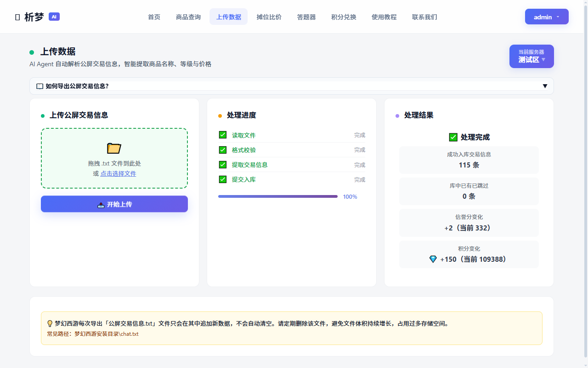The image size is (588, 368).
Task: Open the admin user dropdown
Action: (x=547, y=17)
